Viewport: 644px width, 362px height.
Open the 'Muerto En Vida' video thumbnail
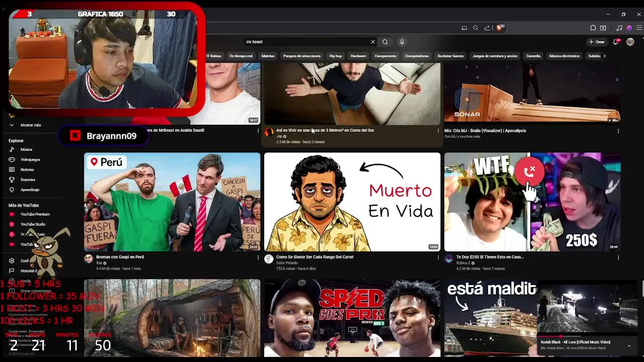click(x=352, y=202)
